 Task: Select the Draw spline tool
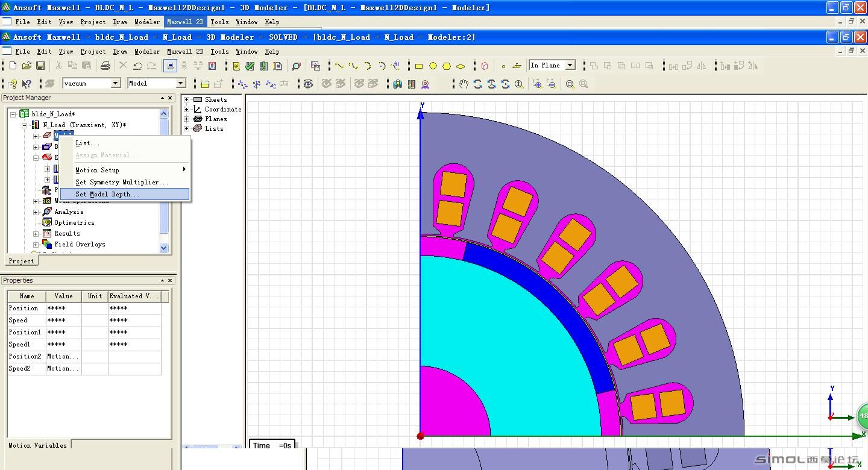point(353,66)
